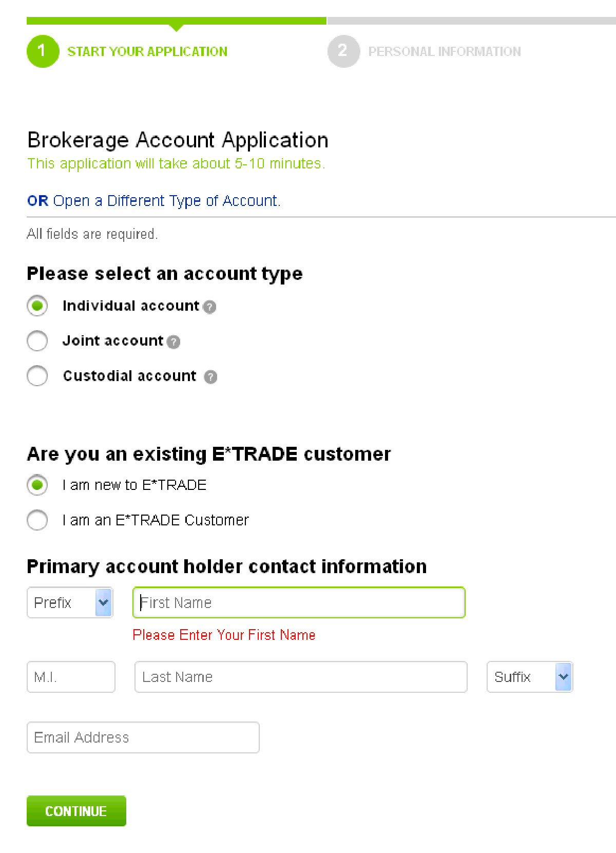This screenshot has width=616, height=853.
Task: Click the Prefix dropdown arrow icon
Action: click(103, 602)
